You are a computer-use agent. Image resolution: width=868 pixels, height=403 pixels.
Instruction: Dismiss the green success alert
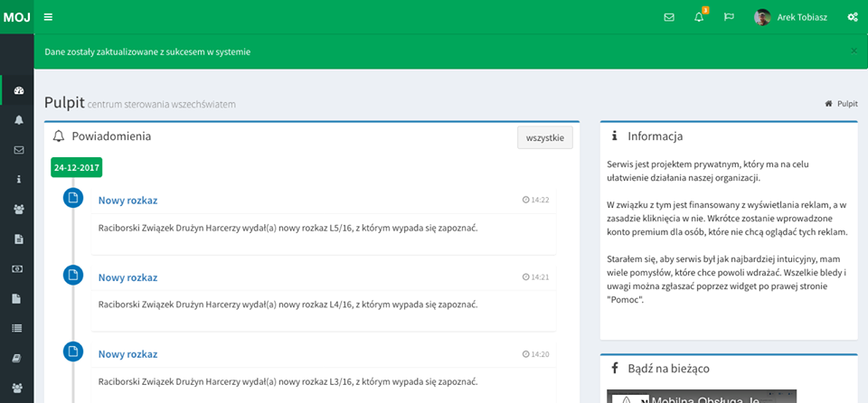(854, 51)
